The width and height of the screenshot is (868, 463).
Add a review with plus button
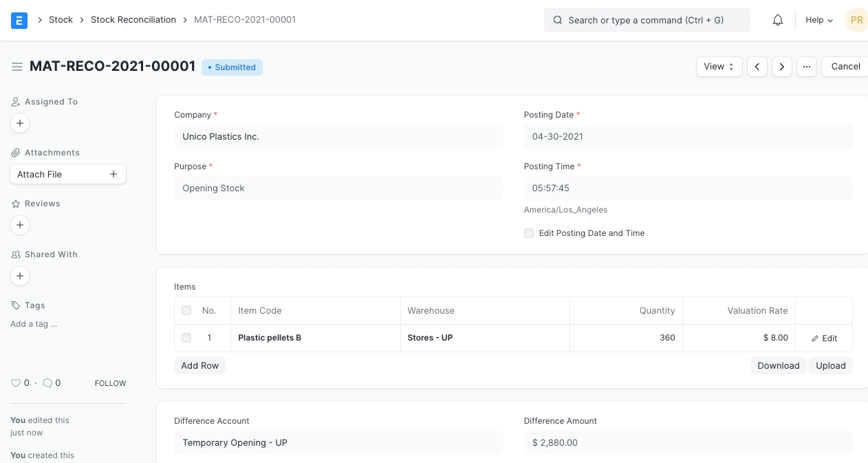[x=20, y=225]
